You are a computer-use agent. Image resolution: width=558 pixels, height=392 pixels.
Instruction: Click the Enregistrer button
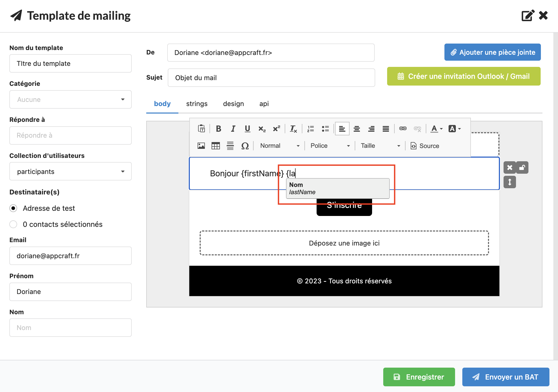(419, 377)
